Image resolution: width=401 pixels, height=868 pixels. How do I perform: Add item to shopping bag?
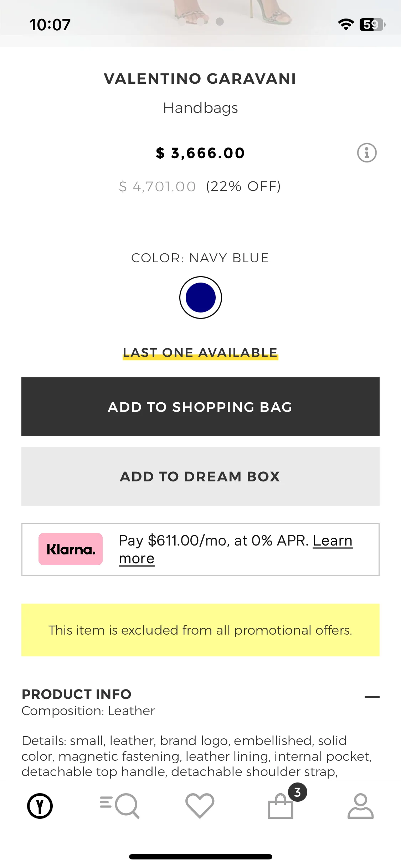200,407
